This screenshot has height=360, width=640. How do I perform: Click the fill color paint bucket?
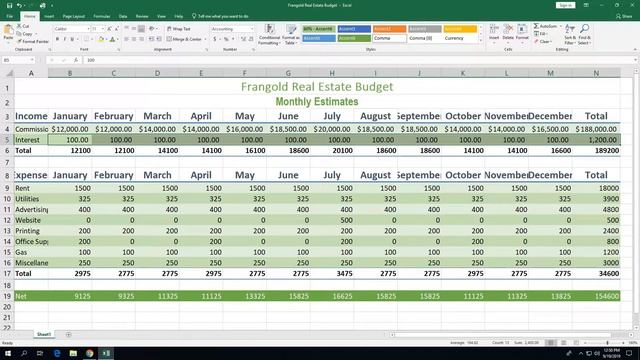[101, 39]
